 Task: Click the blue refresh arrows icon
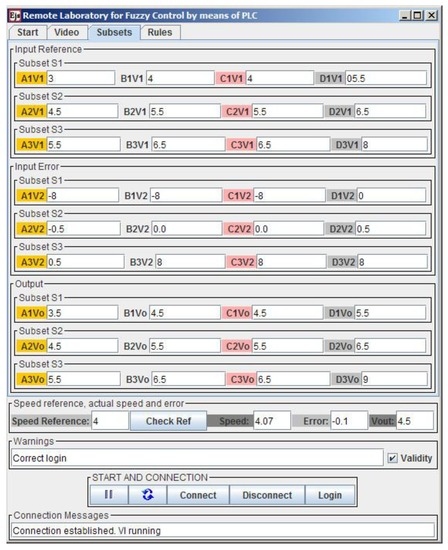(148, 495)
